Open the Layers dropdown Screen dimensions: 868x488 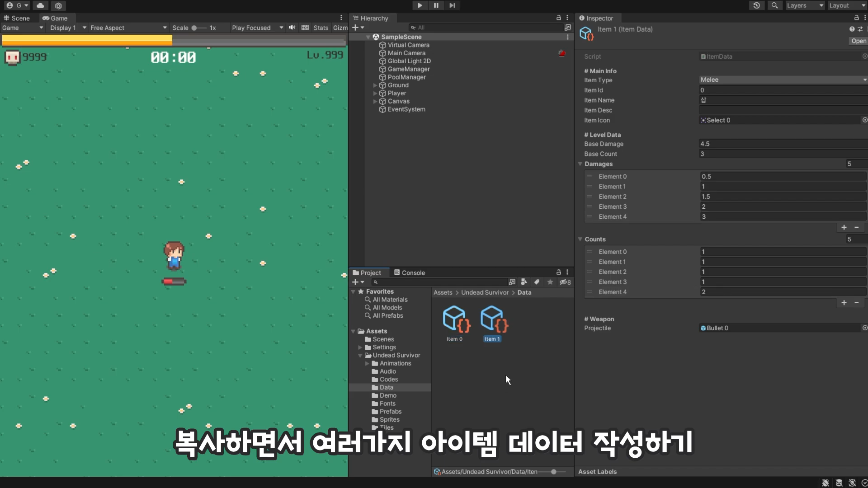pyautogui.click(x=805, y=5)
